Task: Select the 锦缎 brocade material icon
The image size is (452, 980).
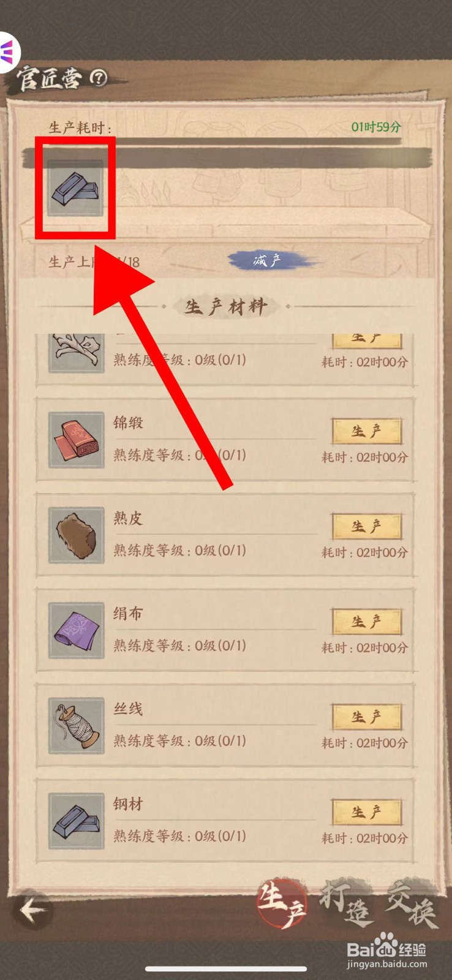Action: (x=77, y=440)
